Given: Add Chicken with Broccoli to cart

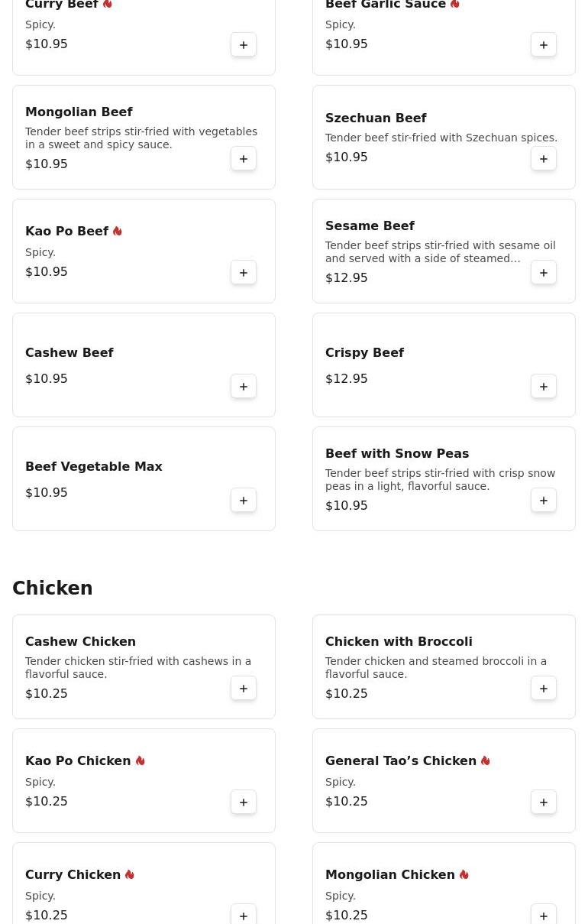Looking at the screenshot, I should pos(544,689).
